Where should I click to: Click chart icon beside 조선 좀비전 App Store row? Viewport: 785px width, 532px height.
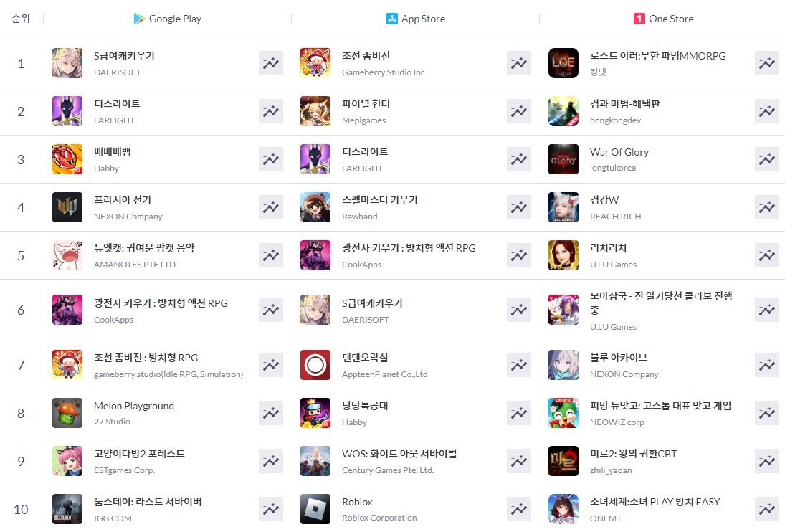click(518, 63)
